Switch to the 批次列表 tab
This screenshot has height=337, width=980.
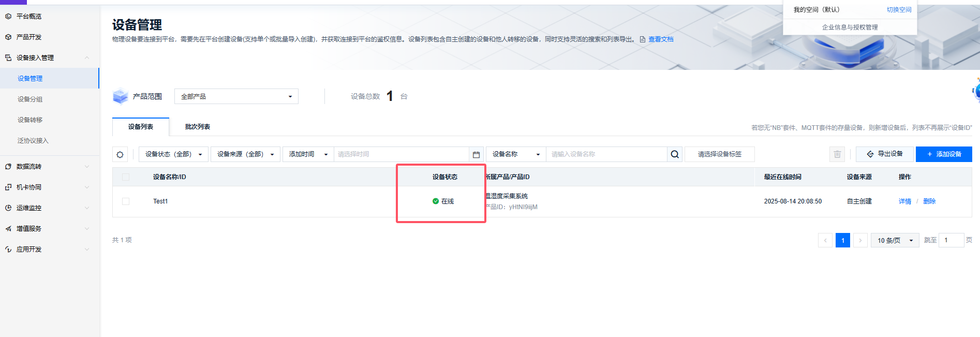tap(198, 127)
